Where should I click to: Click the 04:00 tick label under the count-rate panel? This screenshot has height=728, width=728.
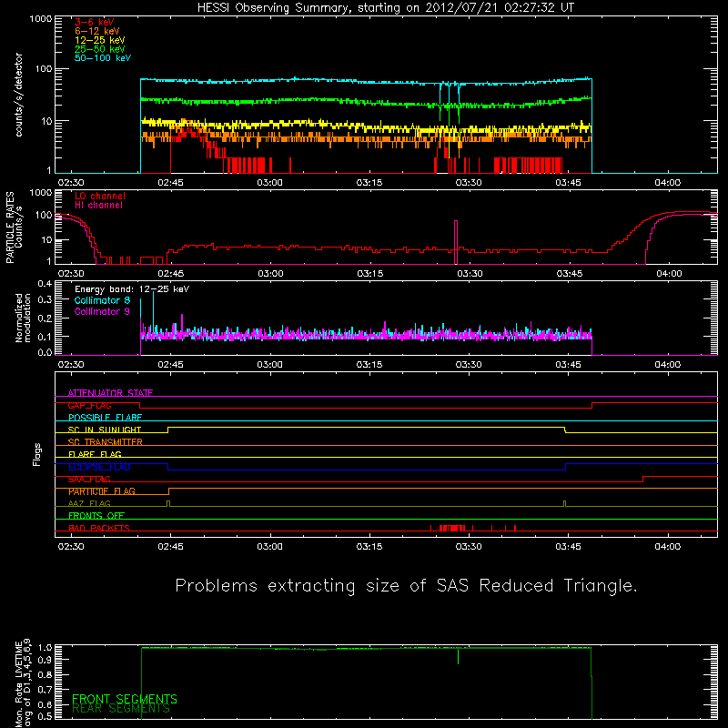click(668, 183)
